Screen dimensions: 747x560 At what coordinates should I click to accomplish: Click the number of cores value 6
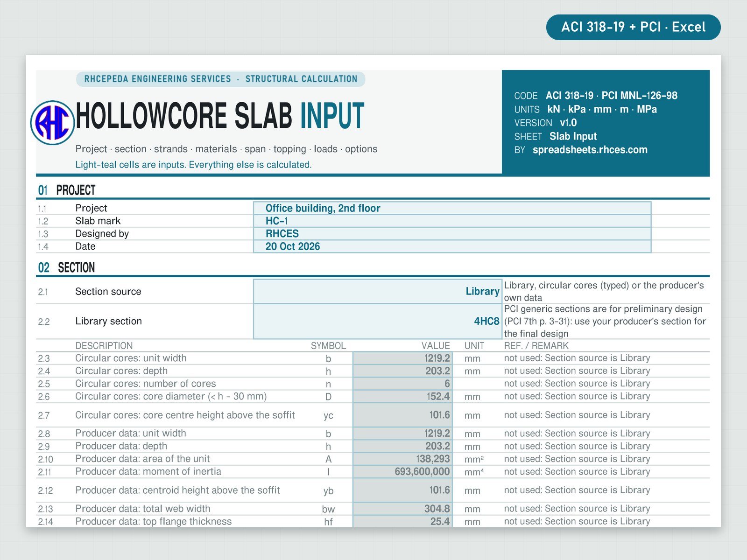(x=402, y=384)
